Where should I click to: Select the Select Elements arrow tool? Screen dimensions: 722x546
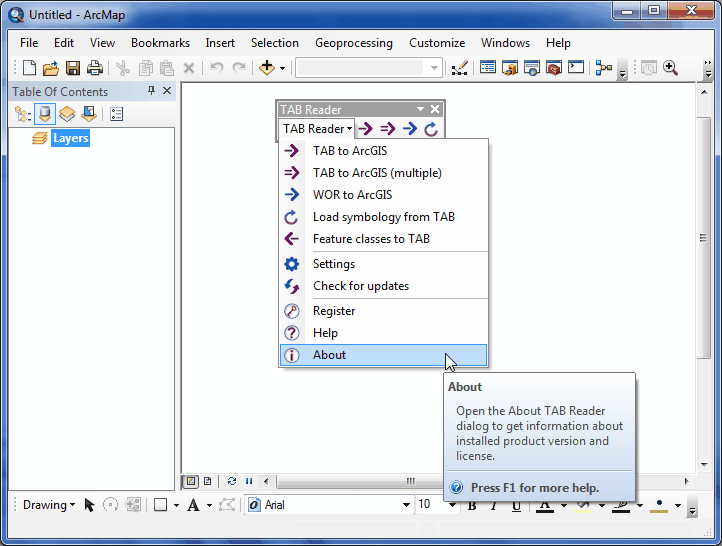coord(89,505)
